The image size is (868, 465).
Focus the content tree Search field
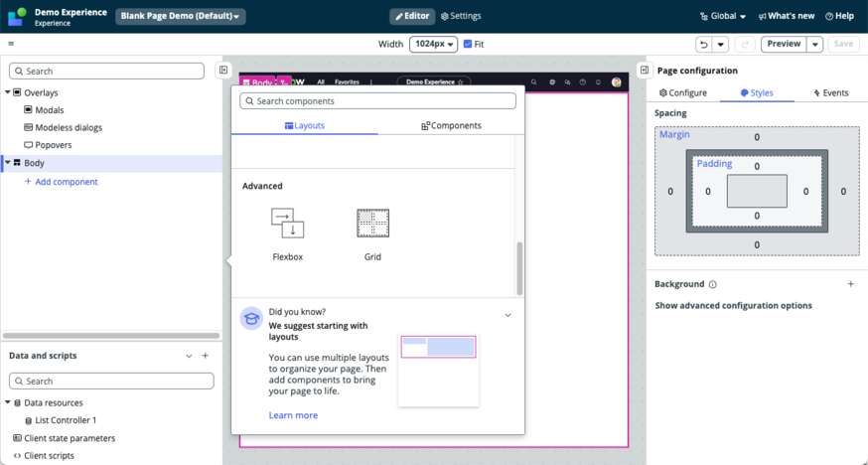point(106,71)
